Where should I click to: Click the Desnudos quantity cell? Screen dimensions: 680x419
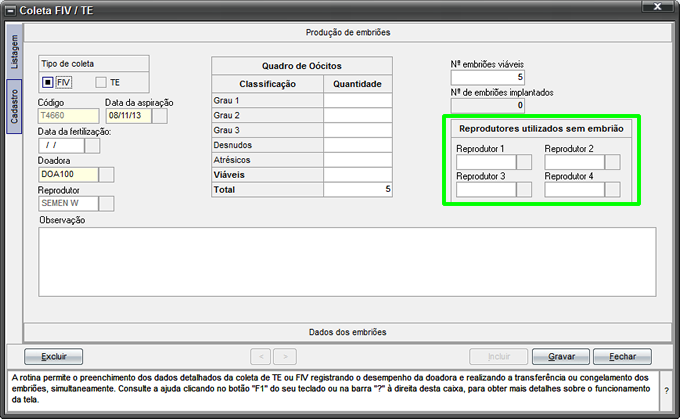(x=358, y=145)
